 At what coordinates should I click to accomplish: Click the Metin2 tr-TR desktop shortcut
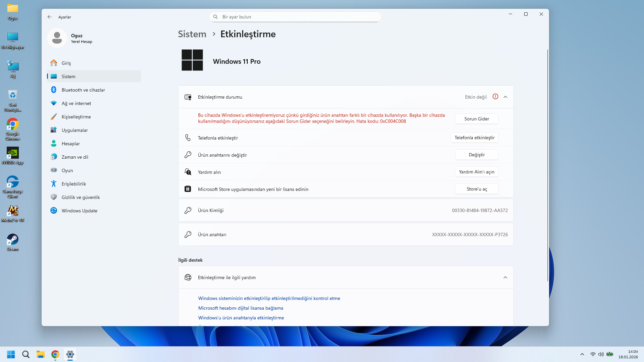(x=13, y=213)
